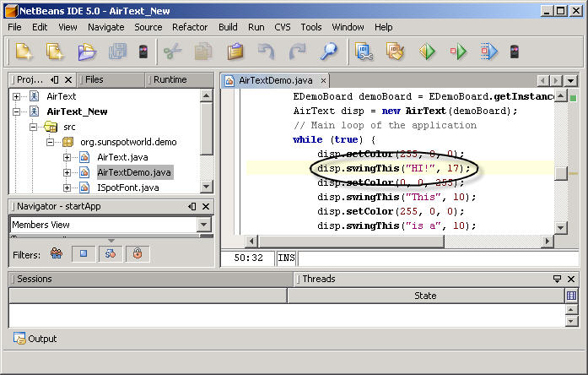This screenshot has width=588, height=375.
Task: Click the Debug Main Project icon
Action: [x=458, y=52]
